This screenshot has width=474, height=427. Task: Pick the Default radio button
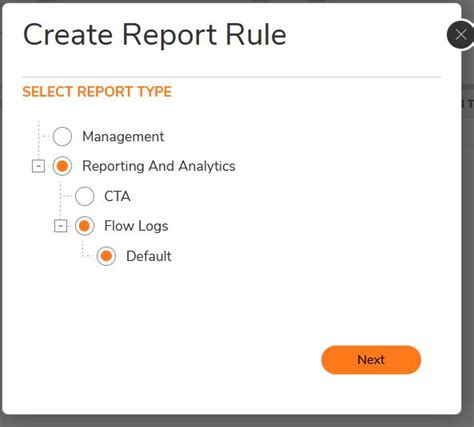click(x=106, y=256)
